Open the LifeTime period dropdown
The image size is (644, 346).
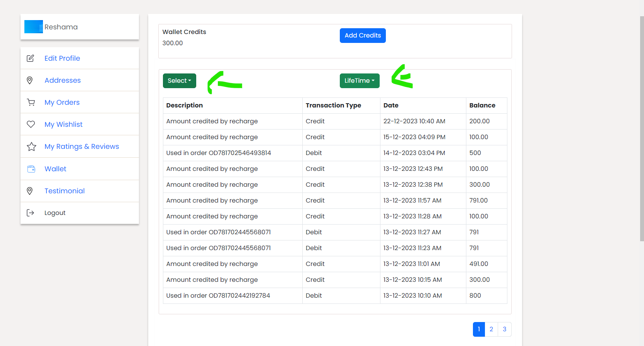click(360, 81)
